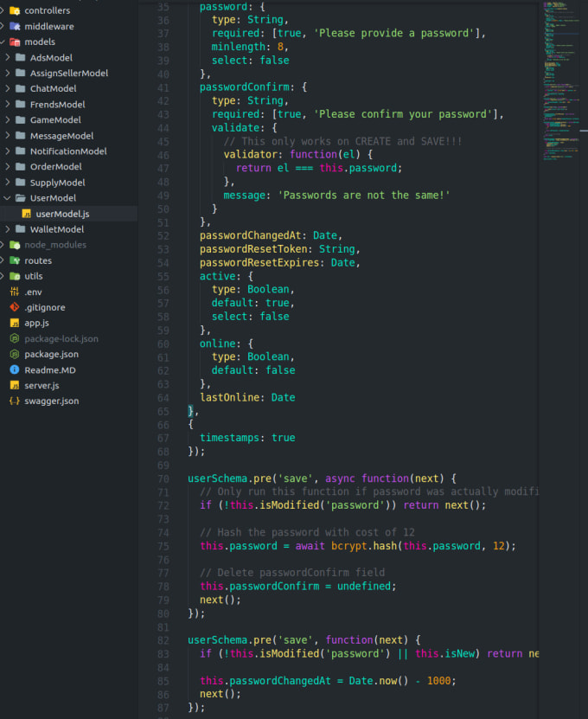Select the routes folder name
Screen dimensions: 588x719
click(38, 260)
